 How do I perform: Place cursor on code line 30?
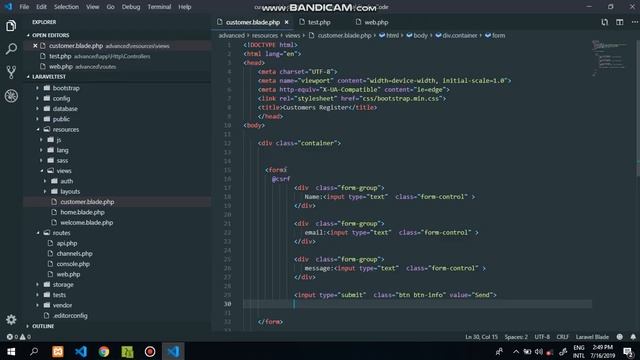[417, 304]
